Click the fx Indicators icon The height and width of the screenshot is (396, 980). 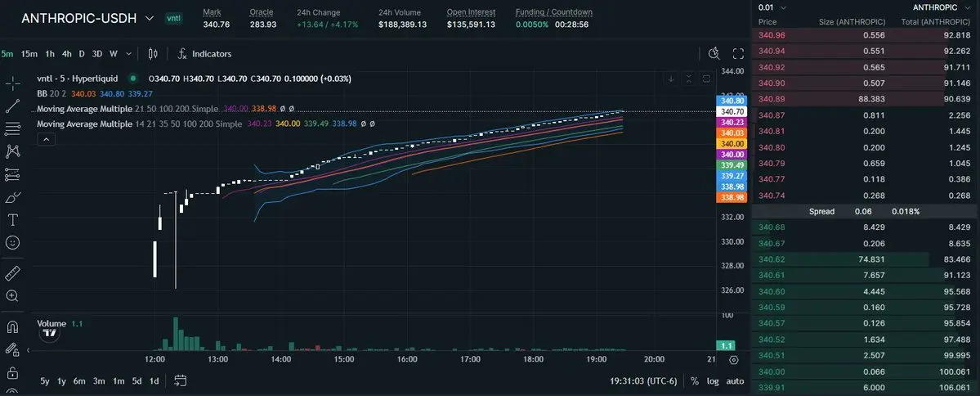[x=182, y=54]
